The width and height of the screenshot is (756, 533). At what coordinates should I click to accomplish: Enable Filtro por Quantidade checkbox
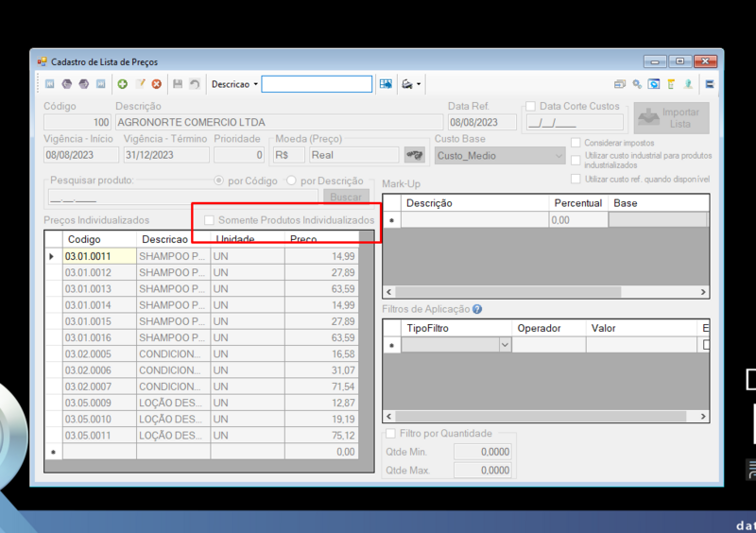click(390, 433)
